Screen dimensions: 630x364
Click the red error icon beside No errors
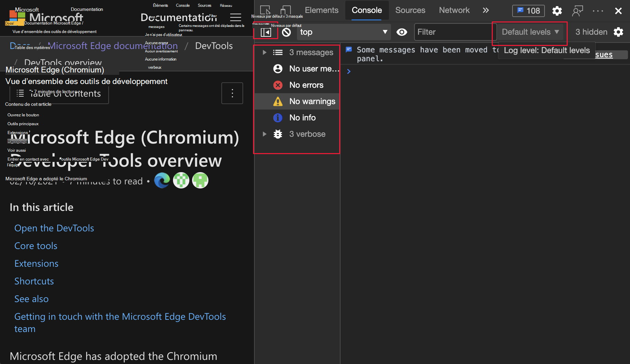click(278, 85)
